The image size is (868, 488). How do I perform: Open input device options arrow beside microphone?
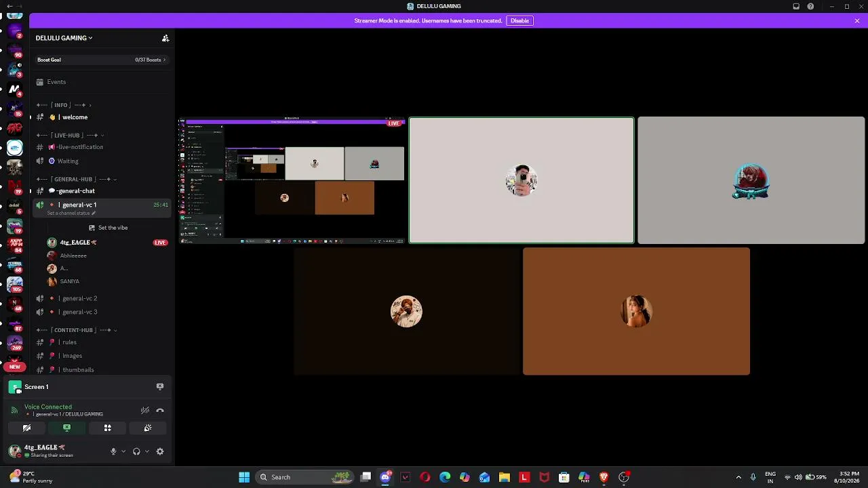[x=123, y=451]
